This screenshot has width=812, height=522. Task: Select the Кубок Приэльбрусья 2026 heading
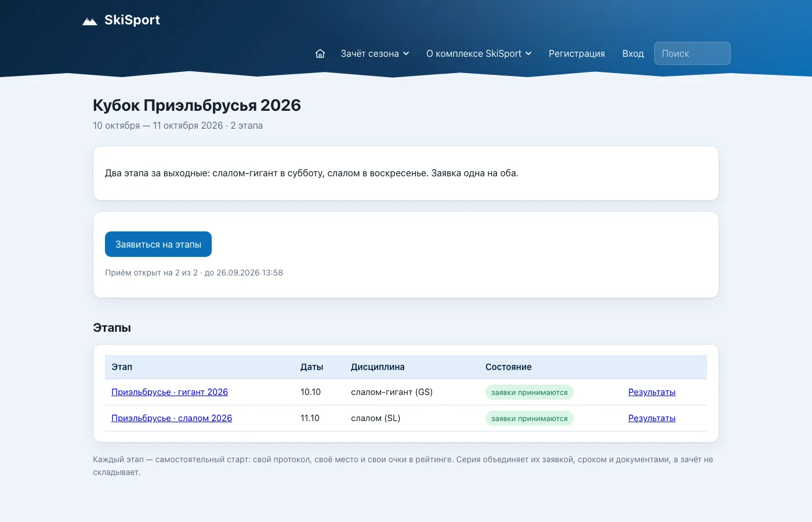coord(197,105)
